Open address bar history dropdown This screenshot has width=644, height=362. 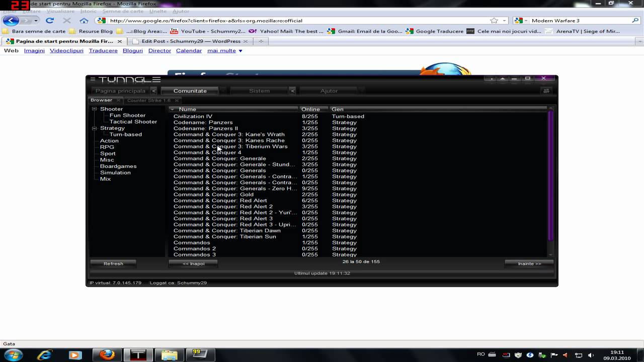pyautogui.click(x=505, y=21)
